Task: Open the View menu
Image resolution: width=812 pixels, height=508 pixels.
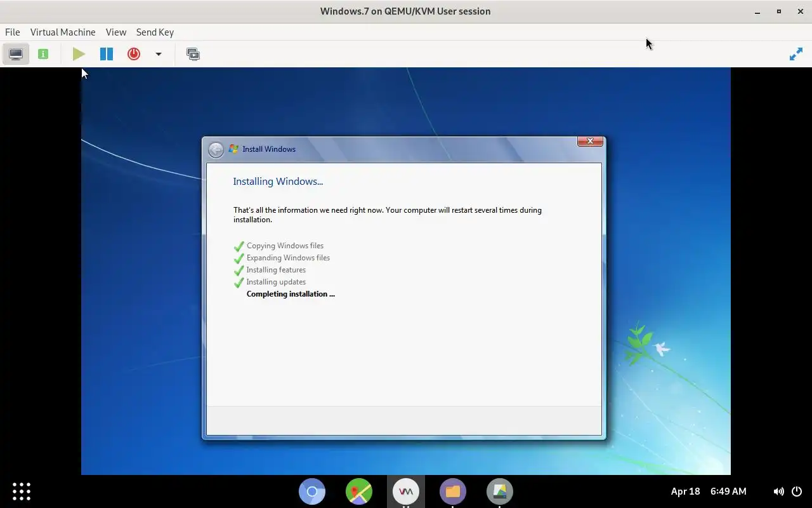Action: pyautogui.click(x=116, y=32)
